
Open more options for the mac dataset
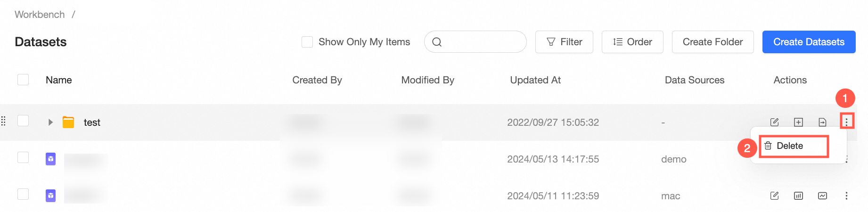(x=846, y=196)
